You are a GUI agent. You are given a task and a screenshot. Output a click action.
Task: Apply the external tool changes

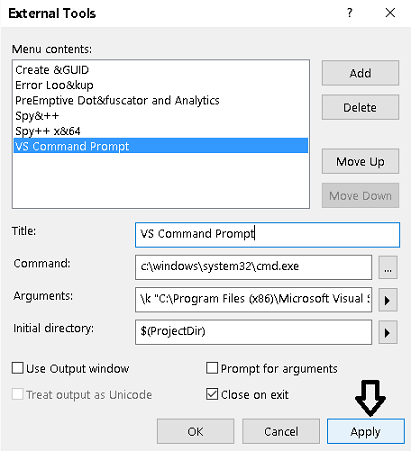pyautogui.click(x=366, y=431)
